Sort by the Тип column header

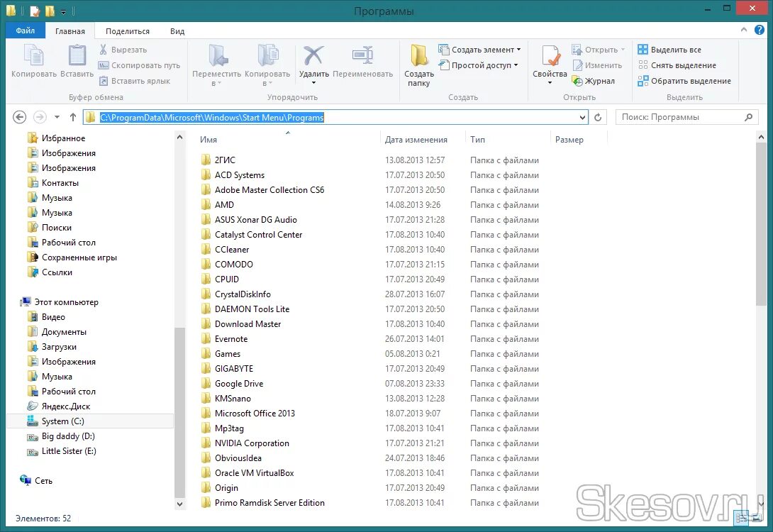[508, 140]
